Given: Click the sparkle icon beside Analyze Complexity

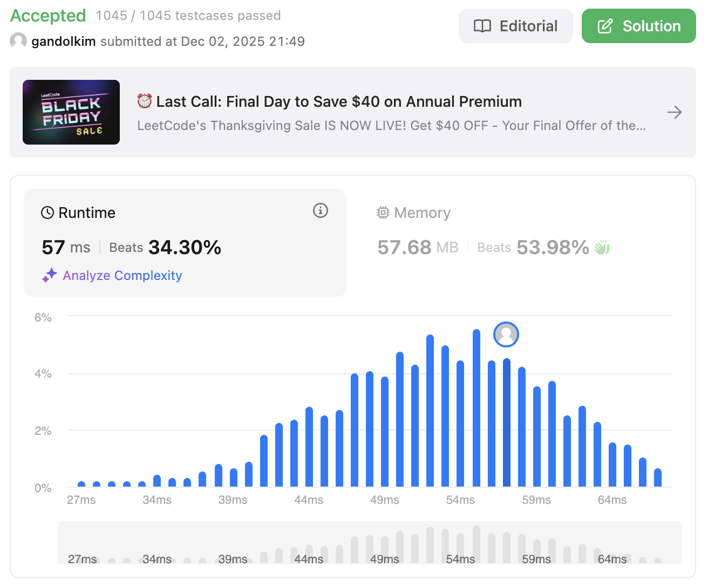Looking at the screenshot, I should coord(50,275).
